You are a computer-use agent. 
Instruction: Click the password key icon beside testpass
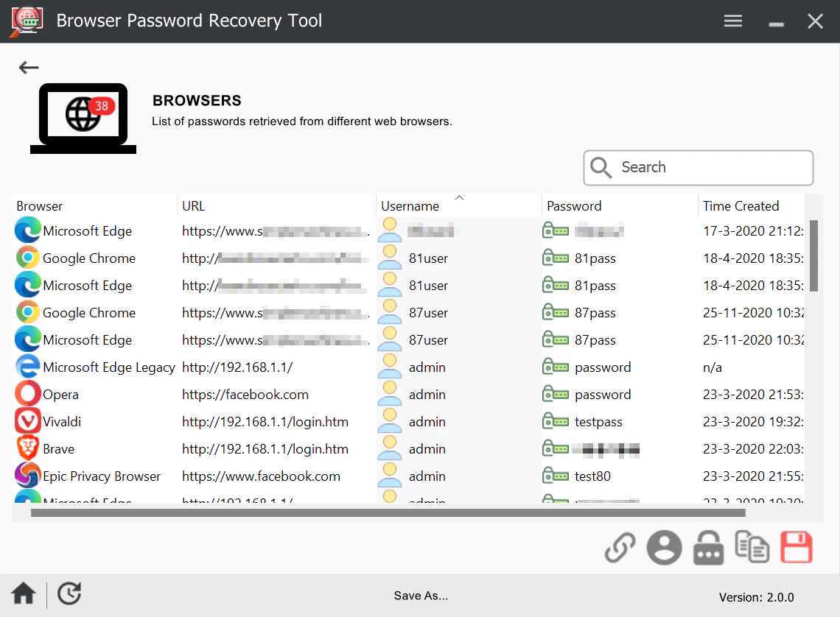(556, 421)
